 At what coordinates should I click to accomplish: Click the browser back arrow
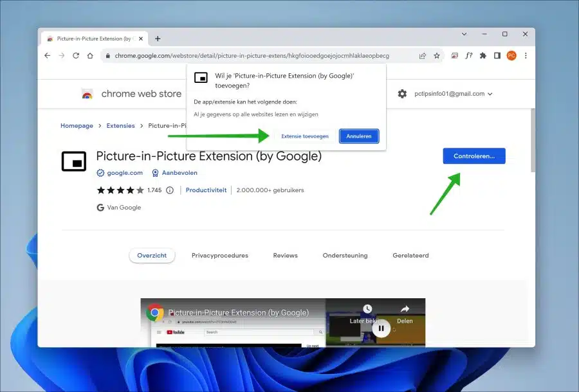pos(47,56)
